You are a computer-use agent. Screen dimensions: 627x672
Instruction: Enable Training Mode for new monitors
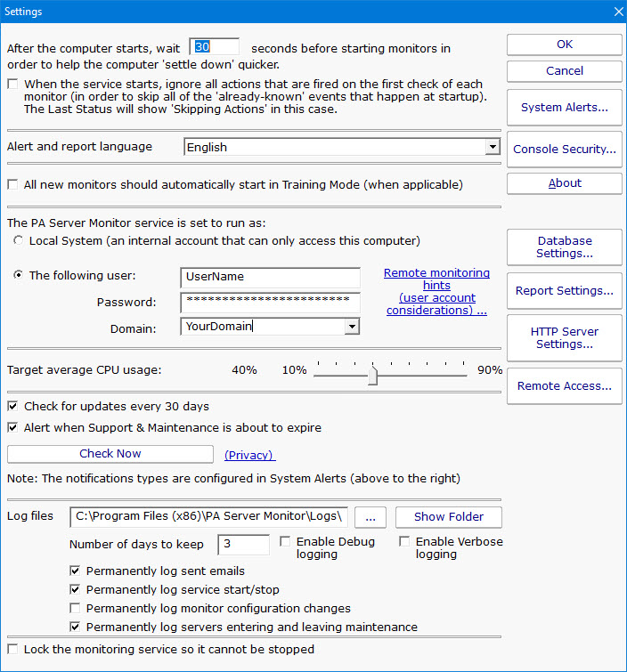click(x=12, y=185)
